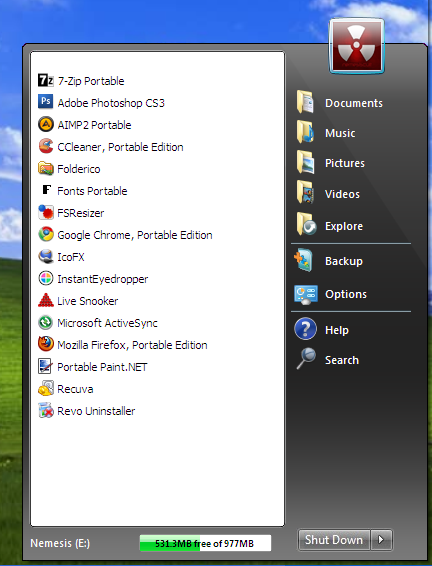Click the Help question mark icon
The height and width of the screenshot is (566, 432).
[x=306, y=329]
